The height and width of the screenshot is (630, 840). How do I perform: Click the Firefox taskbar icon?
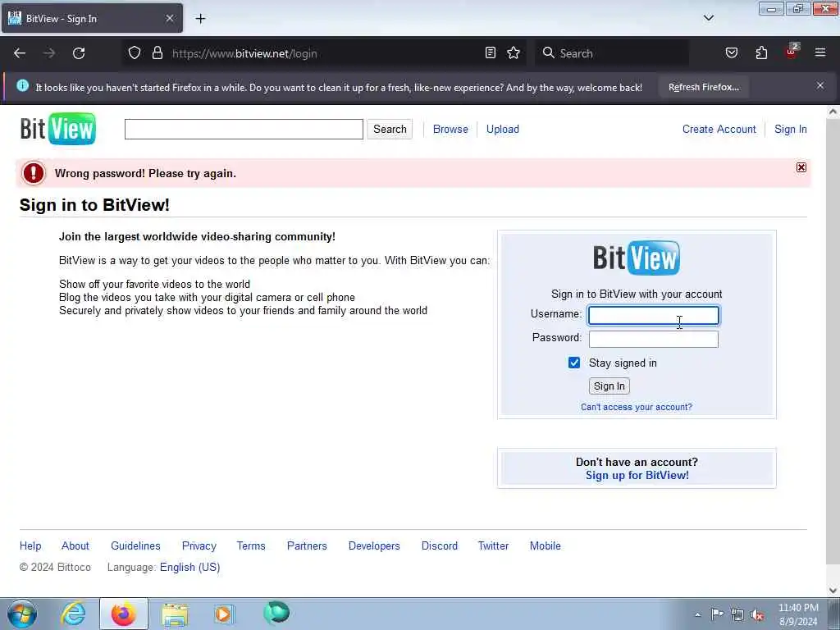click(123, 614)
